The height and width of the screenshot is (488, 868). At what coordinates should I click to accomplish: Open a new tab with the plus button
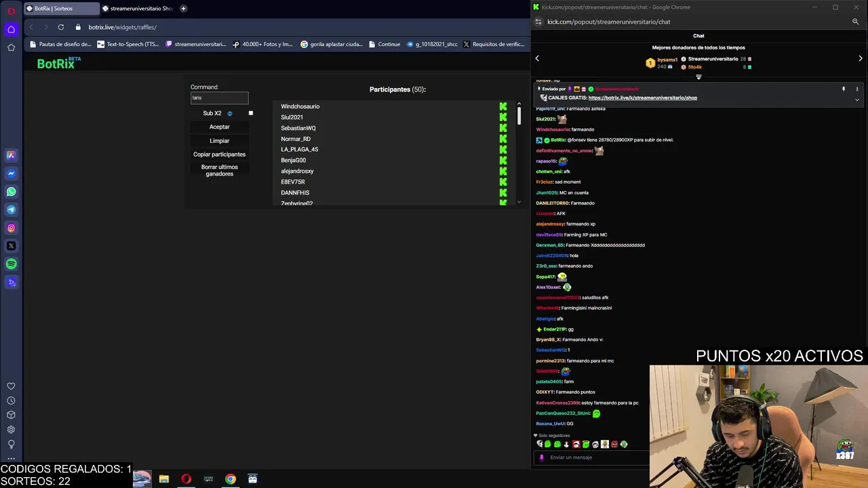183,8
